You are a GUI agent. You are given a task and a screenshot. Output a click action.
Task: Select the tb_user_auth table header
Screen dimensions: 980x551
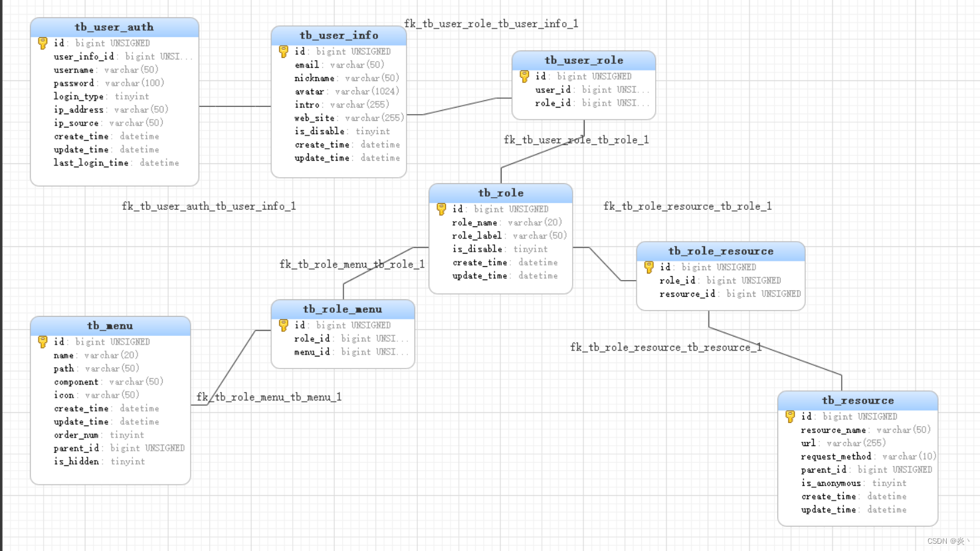click(114, 27)
